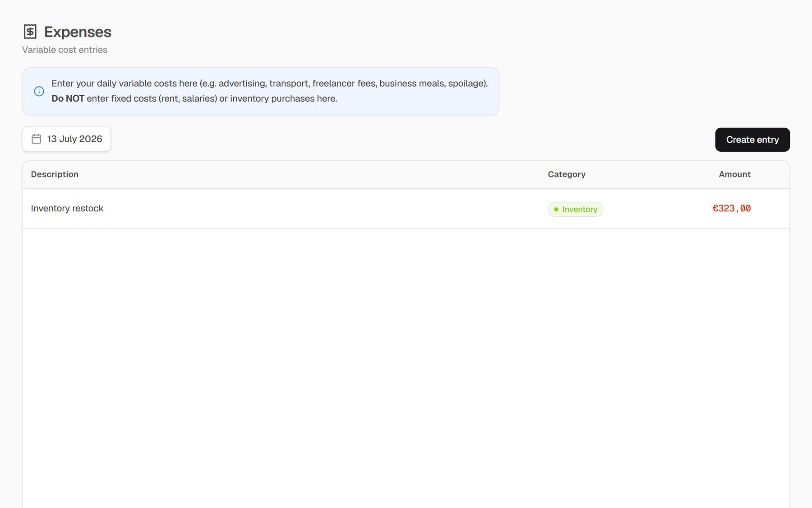Viewport: 812px width, 508px height.
Task: Select the Inventory restock description
Action: click(x=67, y=208)
